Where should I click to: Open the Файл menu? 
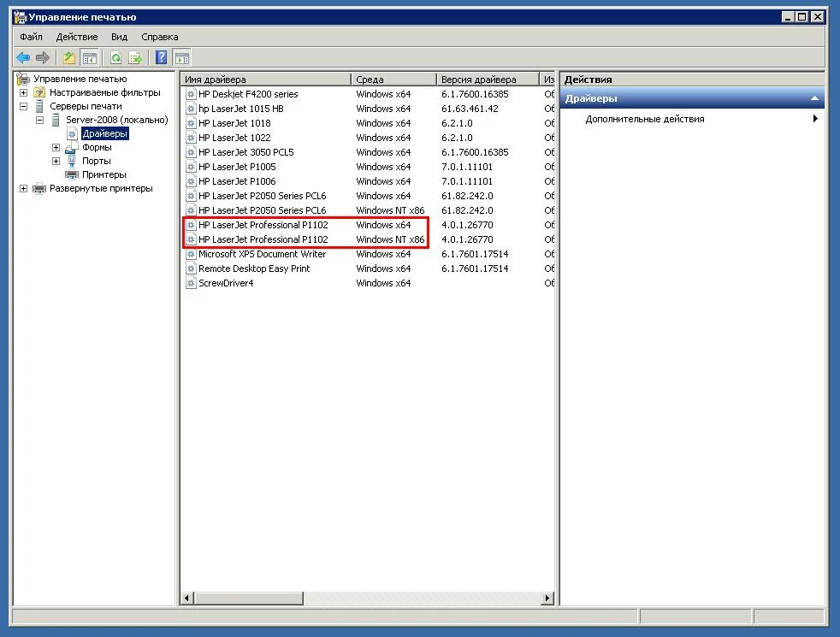tap(31, 37)
